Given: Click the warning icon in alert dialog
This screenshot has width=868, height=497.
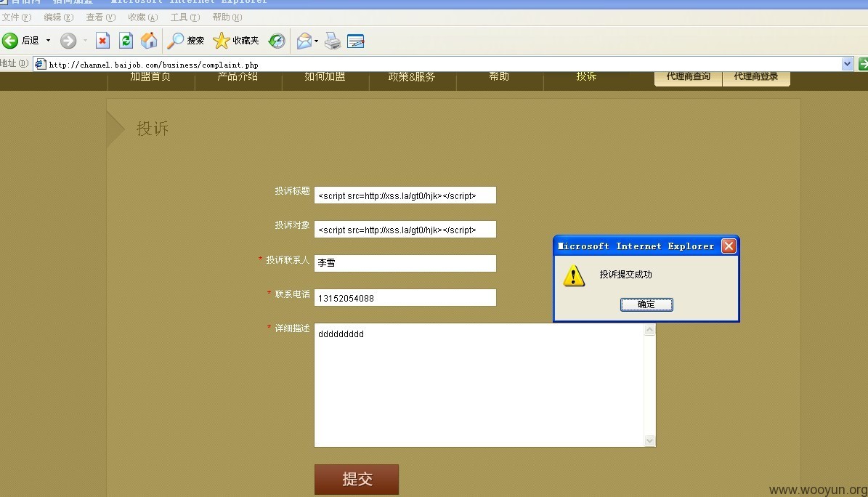Looking at the screenshot, I should click(574, 275).
